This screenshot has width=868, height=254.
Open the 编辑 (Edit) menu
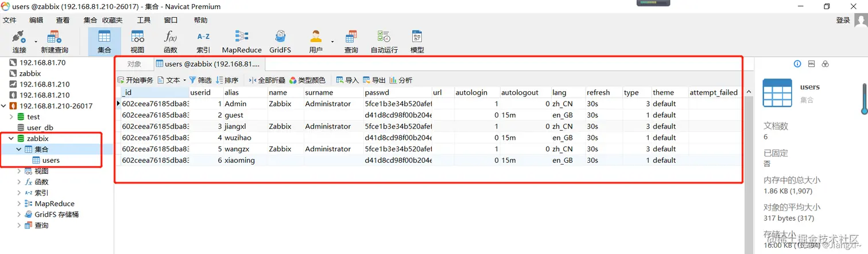tap(36, 20)
